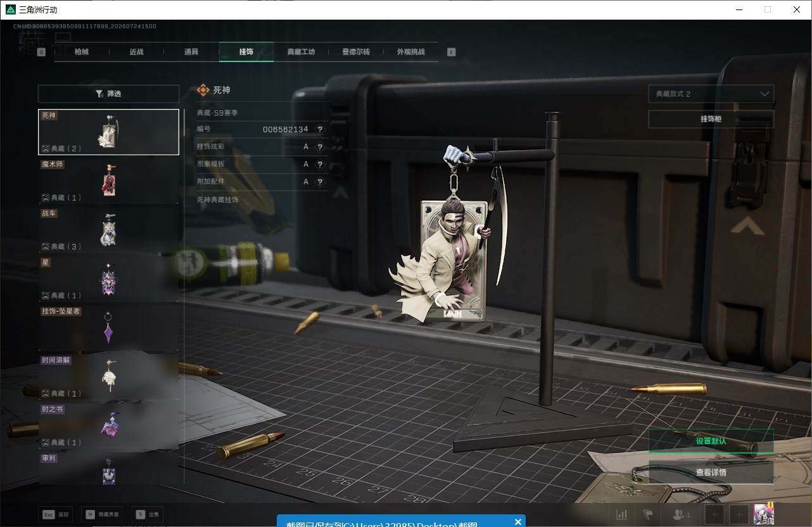
Task: Select the 时之书 charm
Action: click(108, 426)
